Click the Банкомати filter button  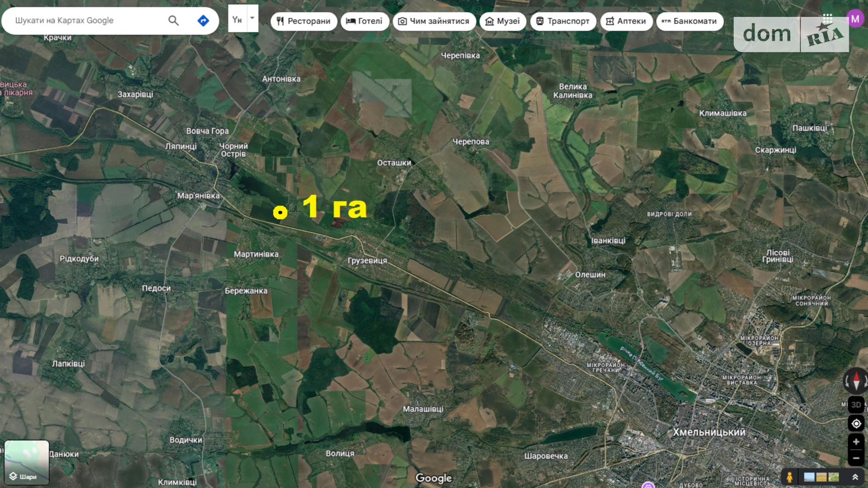coord(689,21)
